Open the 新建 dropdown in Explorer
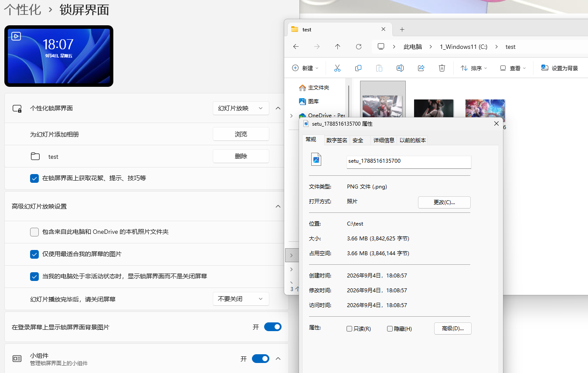Screen dimensions: 588x373 (306, 68)
